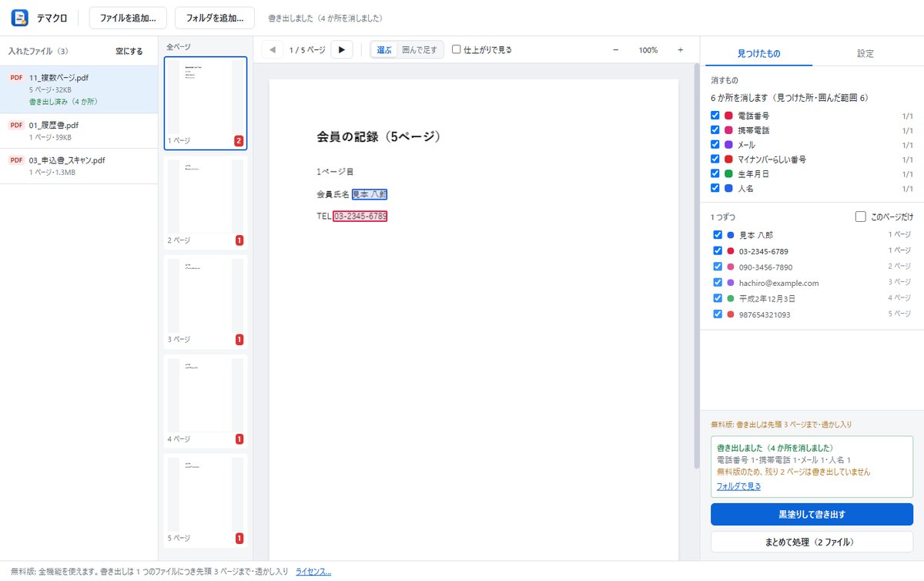Uncheck the hachiro@example.com item
924x581 pixels.
718,283
